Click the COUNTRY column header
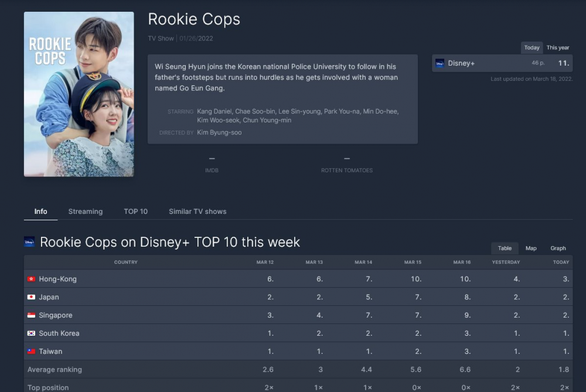 point(125,263)
